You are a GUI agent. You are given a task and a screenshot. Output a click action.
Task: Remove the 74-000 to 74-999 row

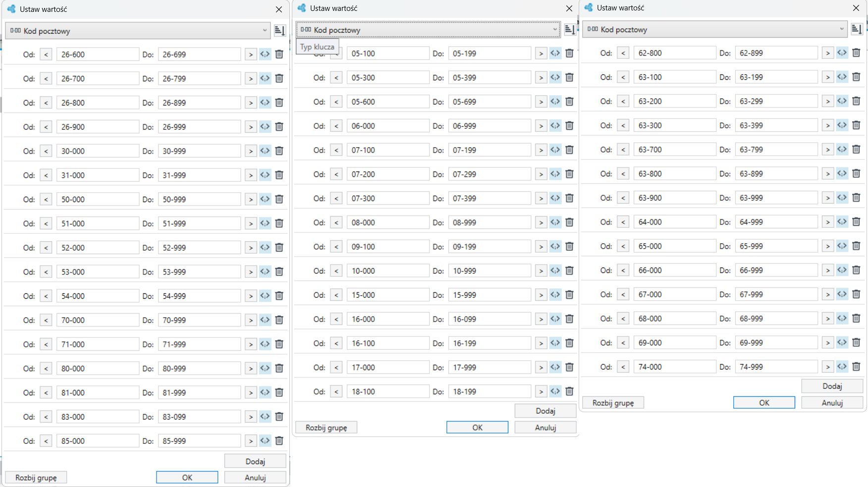[x=857, y=367]
